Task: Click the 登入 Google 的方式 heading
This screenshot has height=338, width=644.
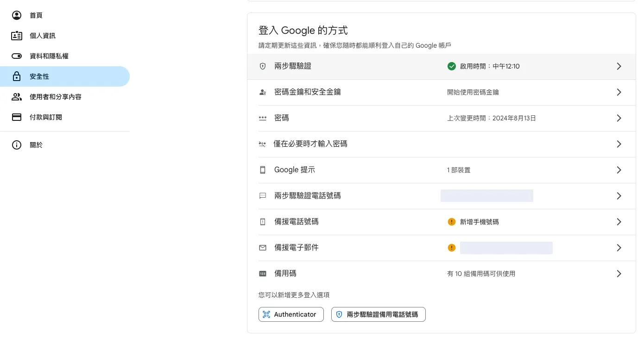Action: [x=303, y=31]
